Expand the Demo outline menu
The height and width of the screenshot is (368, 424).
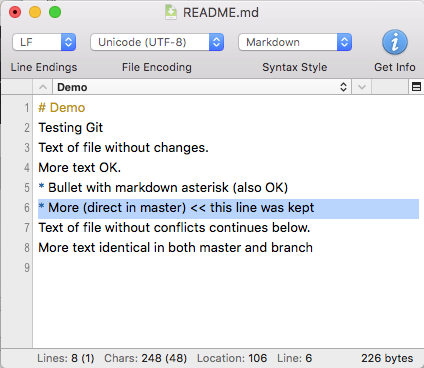tap(202, 87)
